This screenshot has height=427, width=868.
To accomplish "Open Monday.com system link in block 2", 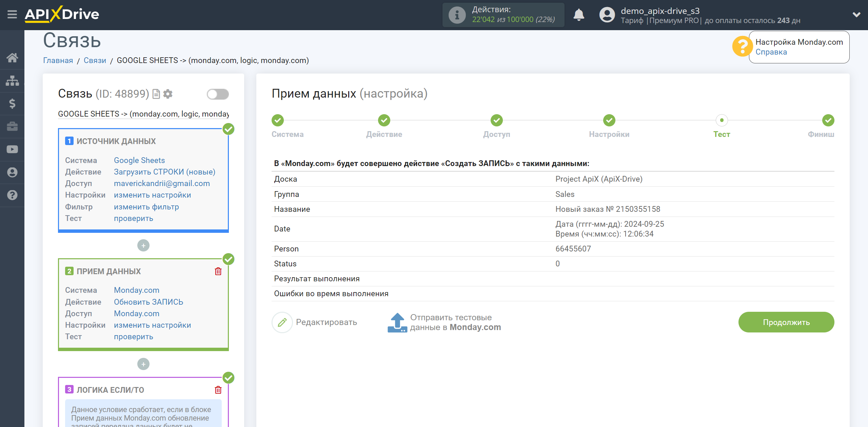I will (x=136, y=290).
